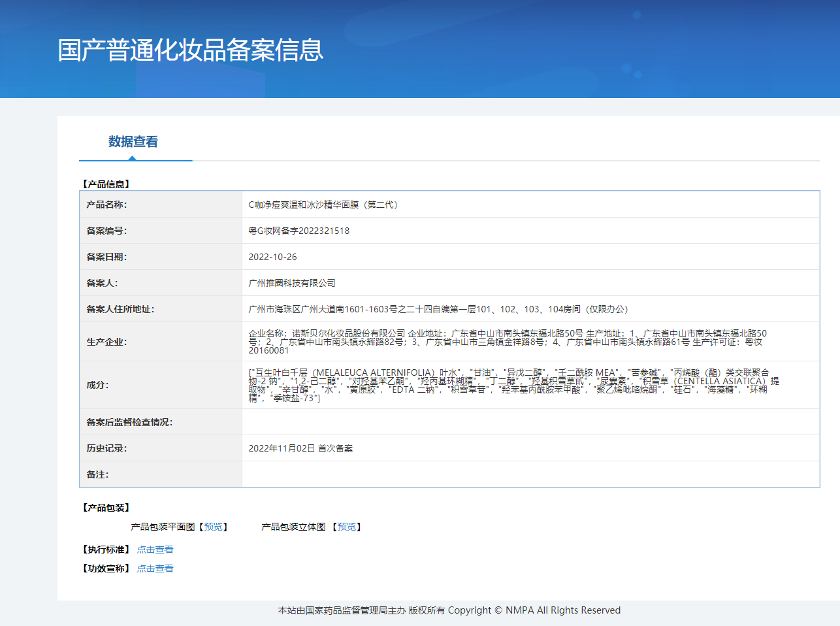Click the registrant address text in 广州市海珠区
Screen dimensions: 840x626
point(438,309)
